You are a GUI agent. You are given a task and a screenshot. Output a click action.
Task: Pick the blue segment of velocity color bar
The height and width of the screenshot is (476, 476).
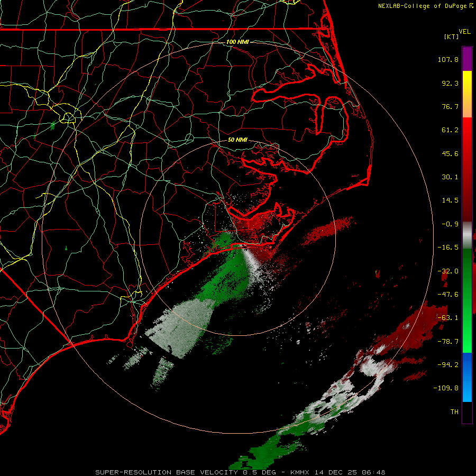click(x=467, y=377)
